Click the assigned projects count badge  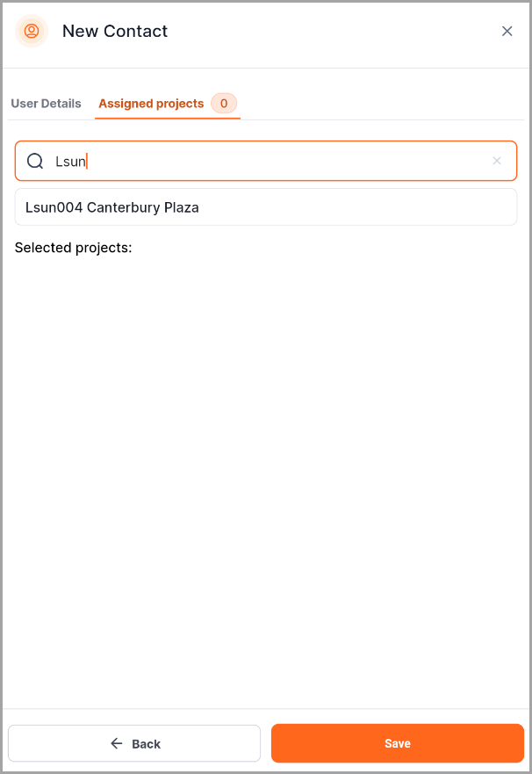pyautogui.click(x=224, y=104)
